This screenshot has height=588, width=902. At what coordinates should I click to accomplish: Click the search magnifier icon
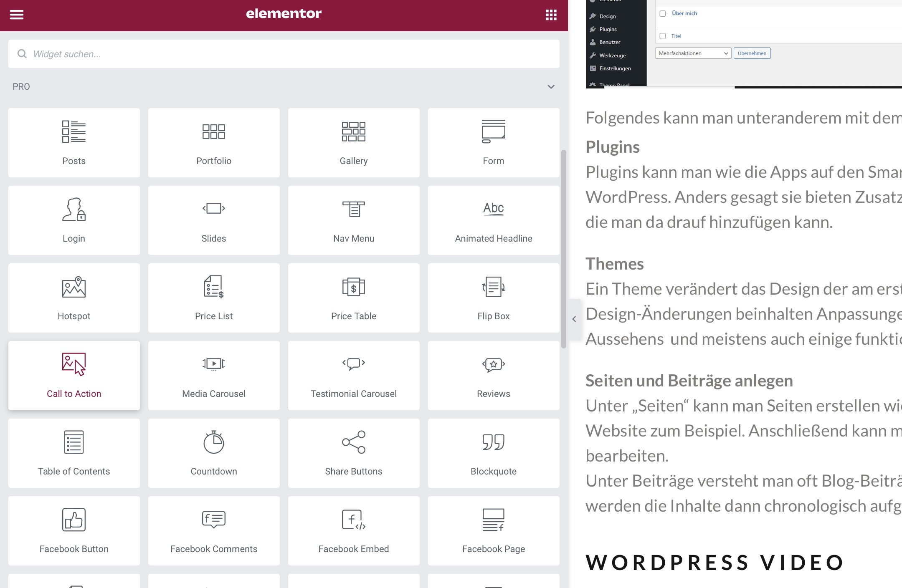(22, 54)
